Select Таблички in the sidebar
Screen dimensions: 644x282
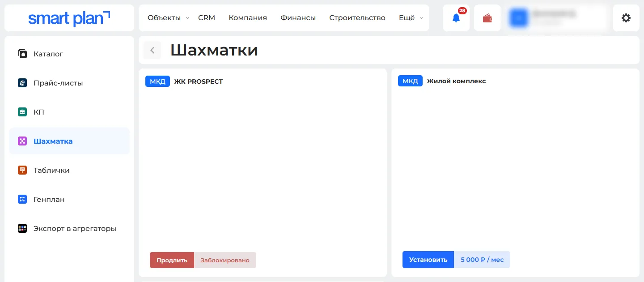[x=69, y=170]
